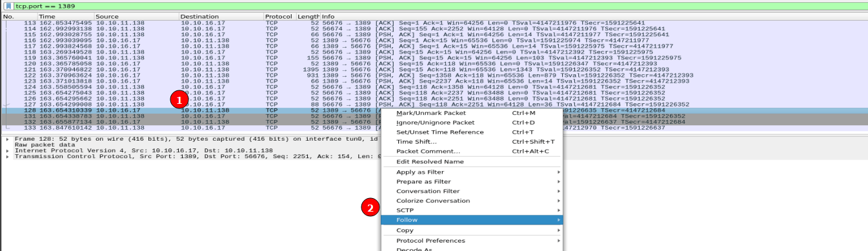The height and width of the screenshot is (251, 868).
Task: Expand the Frame 128 details tree
Action: click(7, 139)
